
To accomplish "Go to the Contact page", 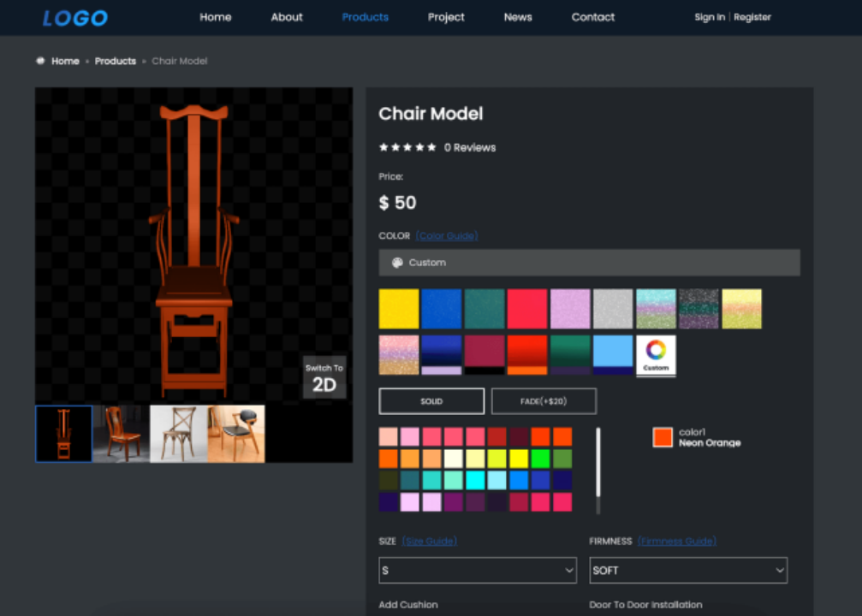I will (x=592, y=17).
